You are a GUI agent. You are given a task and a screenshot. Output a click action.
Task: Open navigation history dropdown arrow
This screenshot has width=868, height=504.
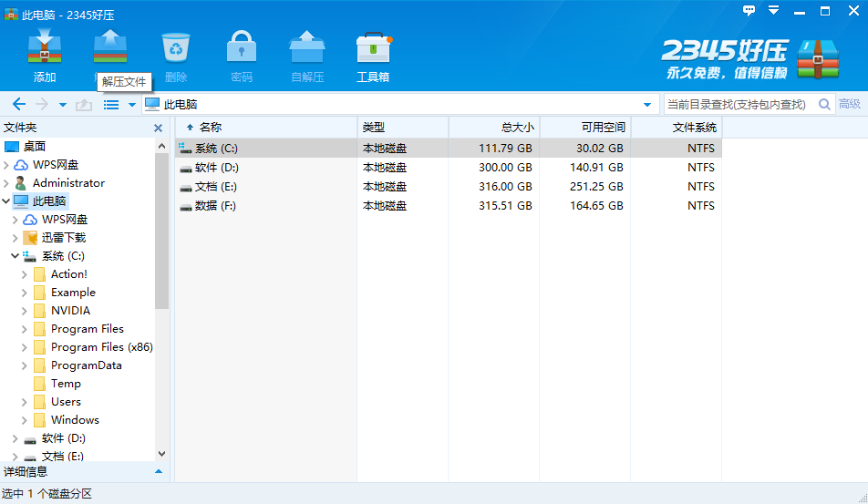tap(63, 105)
